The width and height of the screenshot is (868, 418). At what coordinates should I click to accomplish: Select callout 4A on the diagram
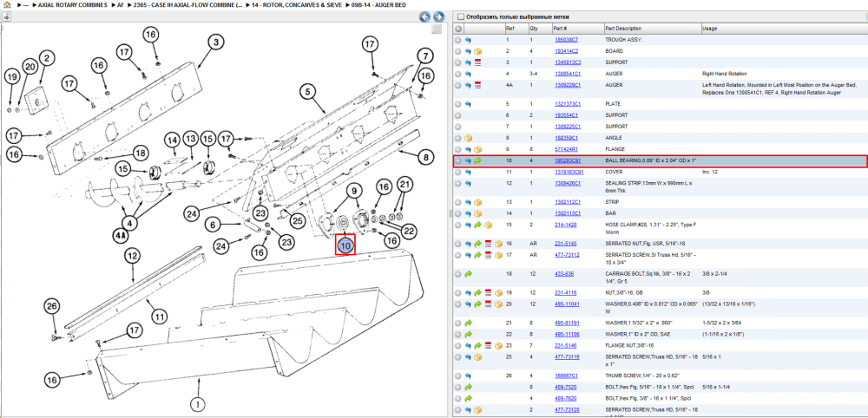pos(122,235)
